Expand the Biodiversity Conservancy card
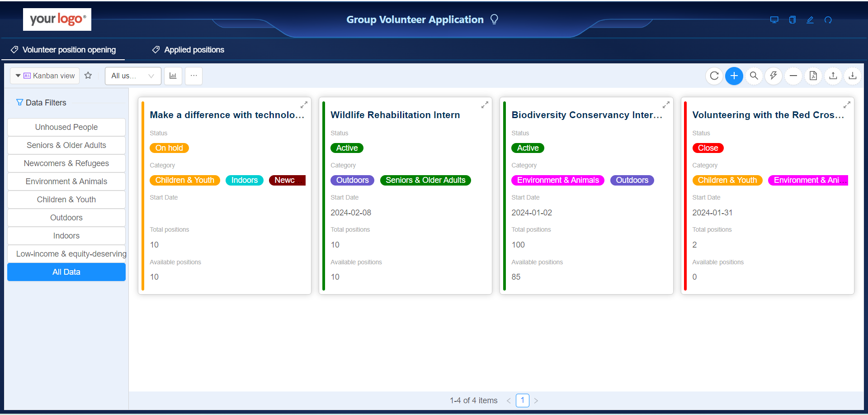The width and height of the screenshot is (868, 415). (x=665, y=105)
